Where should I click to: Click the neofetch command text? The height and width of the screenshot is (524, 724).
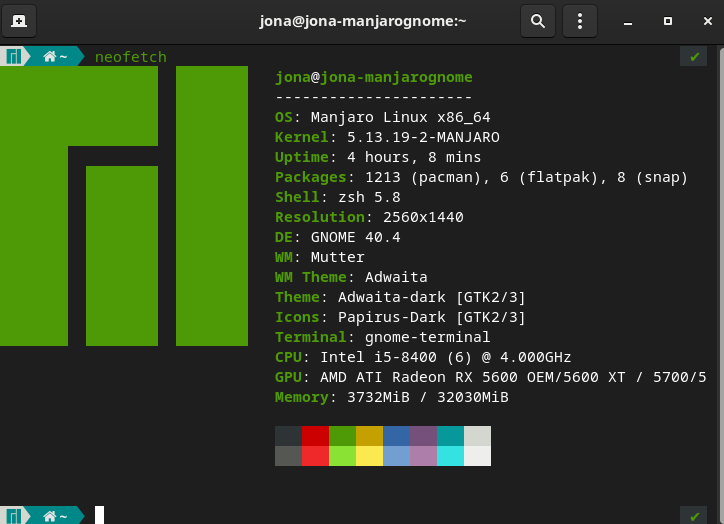[x=131, y=57]
